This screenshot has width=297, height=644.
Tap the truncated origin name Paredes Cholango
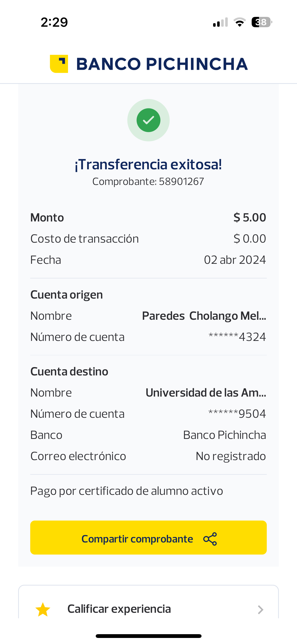(204, 316)
